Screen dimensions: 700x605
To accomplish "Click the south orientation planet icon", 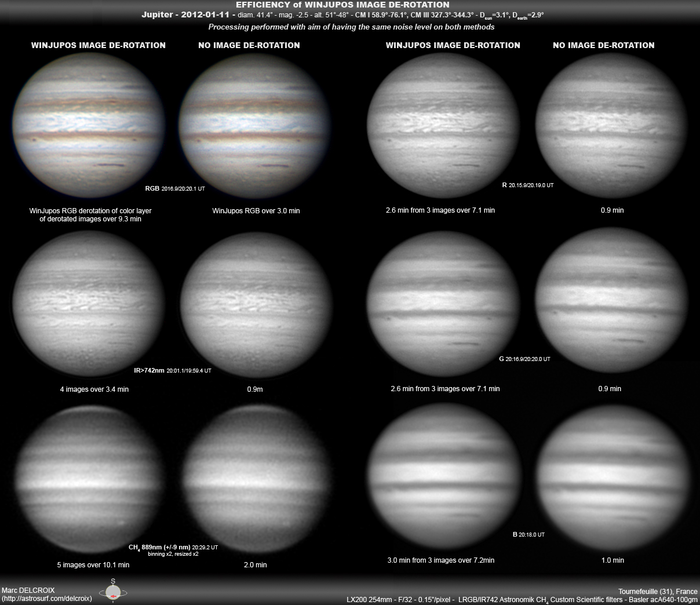I will coord(112,592).
